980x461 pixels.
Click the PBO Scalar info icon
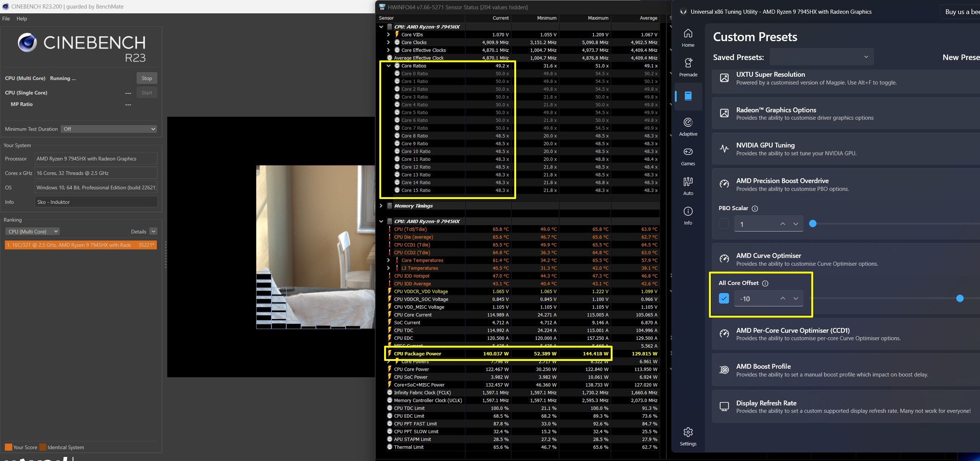(755, 208)
